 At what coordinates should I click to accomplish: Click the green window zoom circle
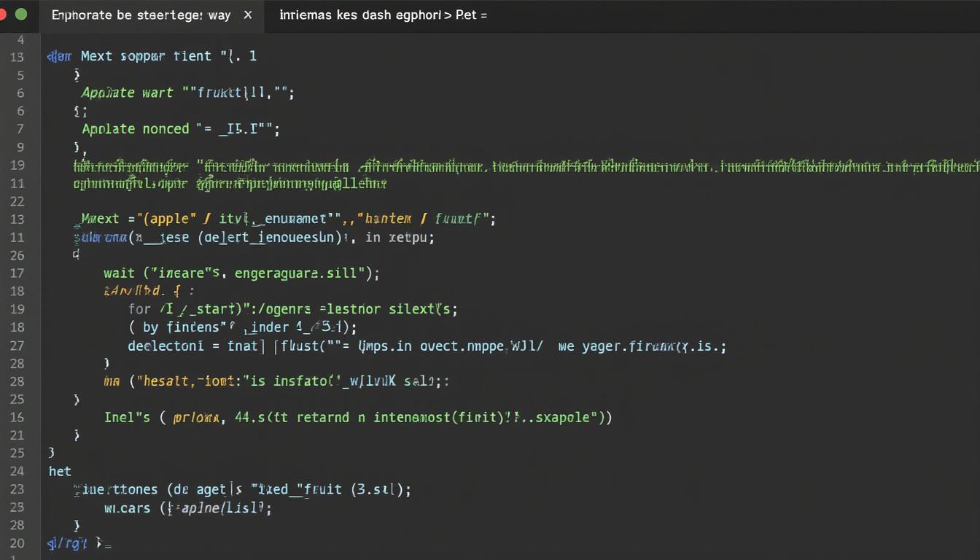(21, 15)
